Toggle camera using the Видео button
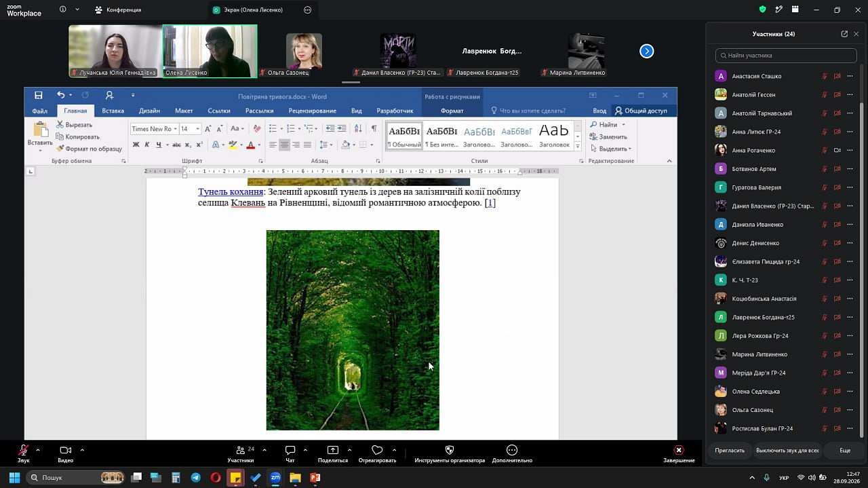The image size is (868, 488). pos(66,453)
